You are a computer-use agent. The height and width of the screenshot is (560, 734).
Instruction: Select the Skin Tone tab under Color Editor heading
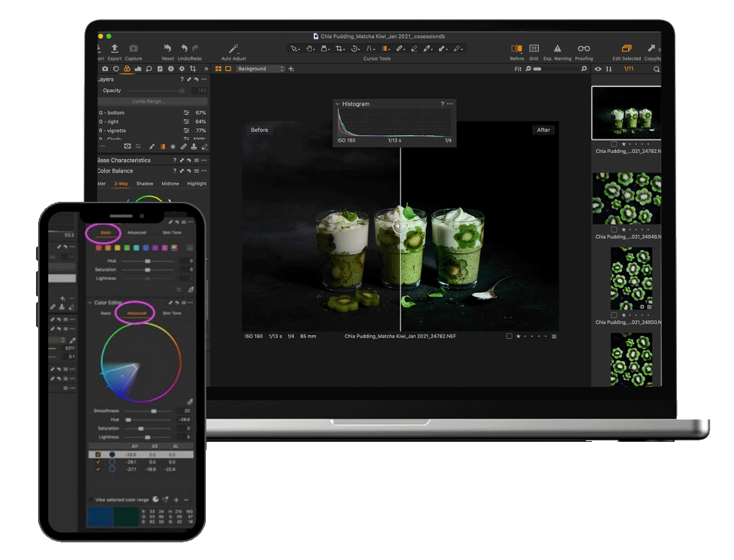pos(172,313)
